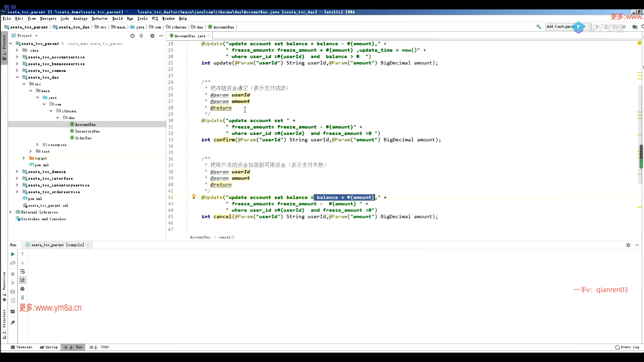
Task: Expand the seata_tcc_accountservice module
Action: tap(17, 57)
